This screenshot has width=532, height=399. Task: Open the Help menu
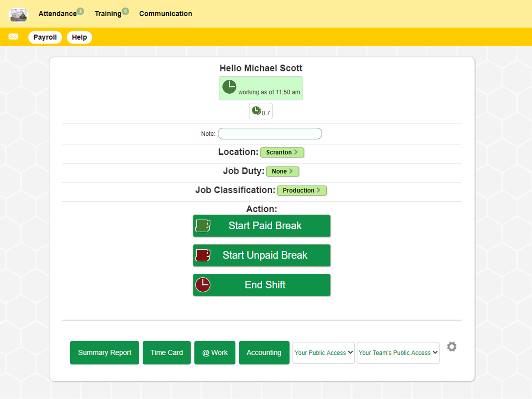point(79,37)
